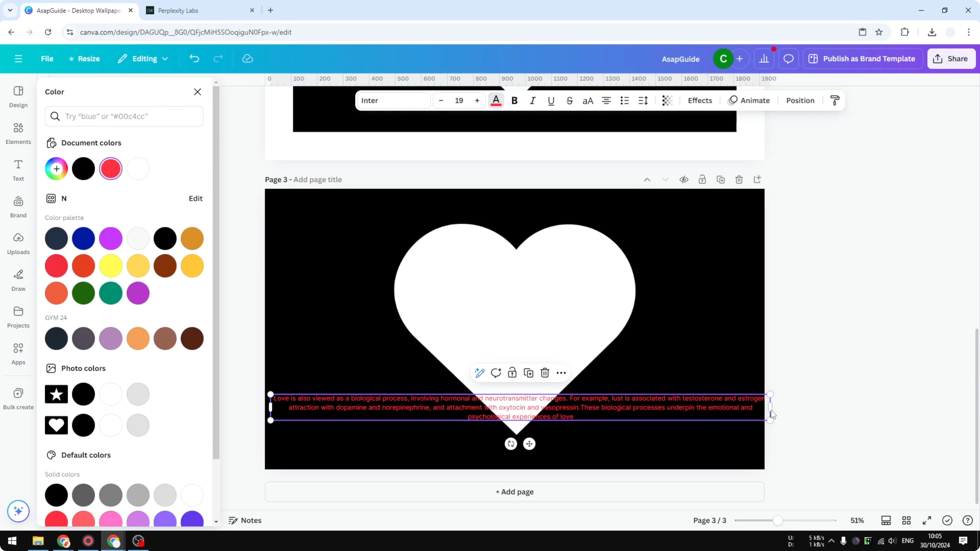Toggle bold formatting
This screenshot has width=980, height=551.
[514, 101]
